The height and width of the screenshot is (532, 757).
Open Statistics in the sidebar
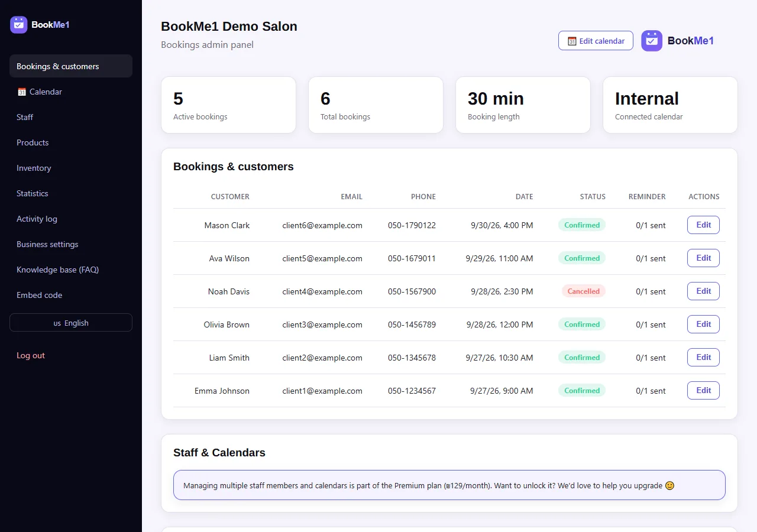71,193
